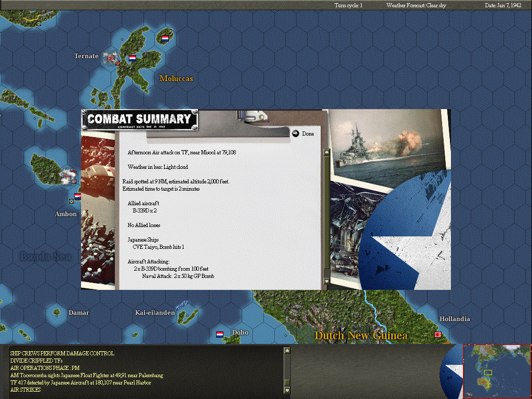
Task: Click the Ternate combat explosion icon
Action: point(110,58)
